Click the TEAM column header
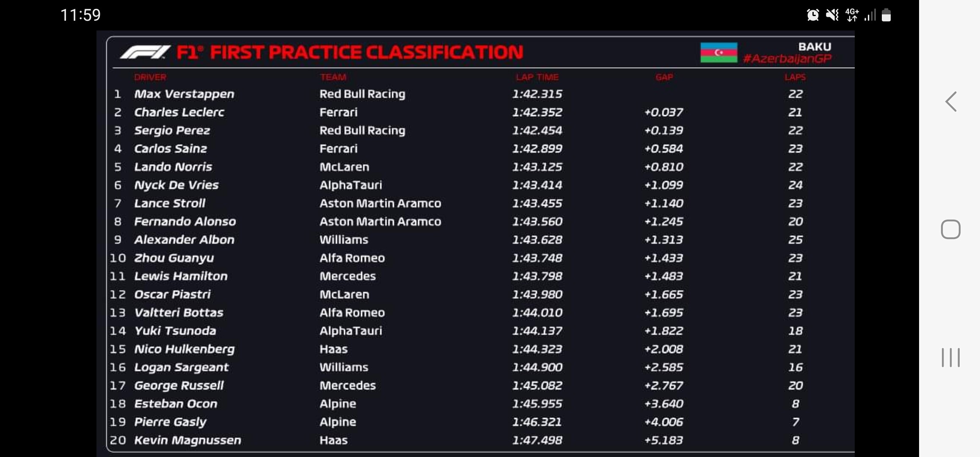This screenshot has height=457, width=980. pyautogui.click(x=333, y=77)
